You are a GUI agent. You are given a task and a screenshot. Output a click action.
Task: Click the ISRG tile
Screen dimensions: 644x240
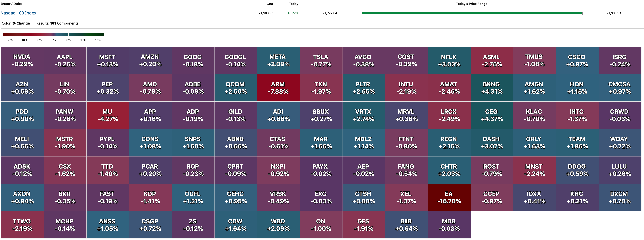620,60
